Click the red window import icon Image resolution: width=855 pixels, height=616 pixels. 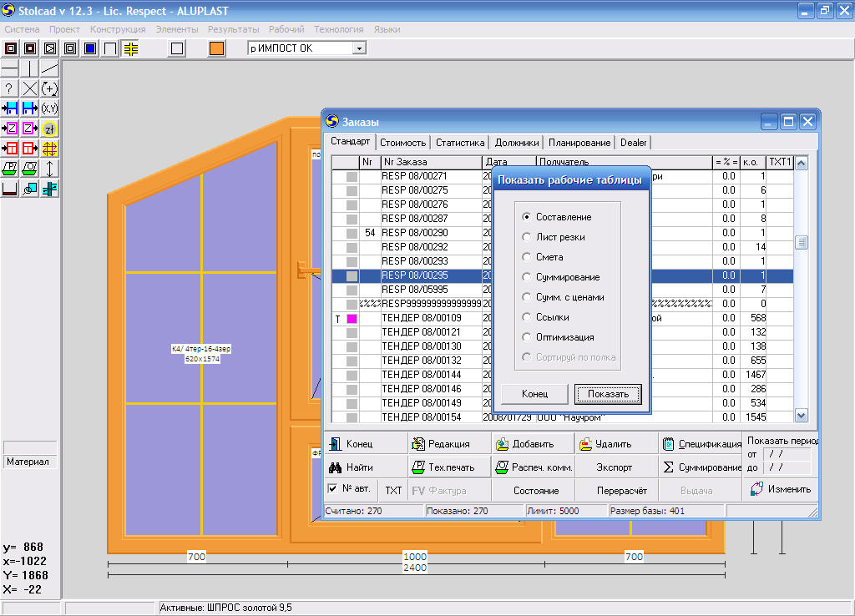[10, 149]
